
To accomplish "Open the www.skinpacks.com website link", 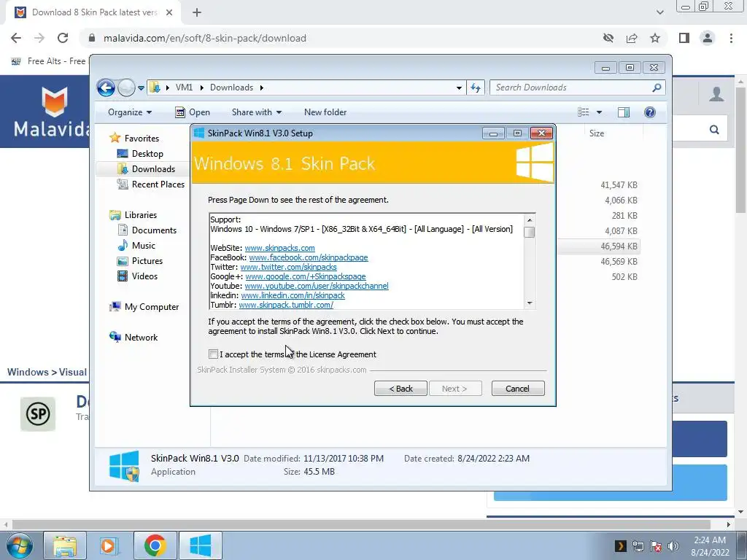I will 279,248.
